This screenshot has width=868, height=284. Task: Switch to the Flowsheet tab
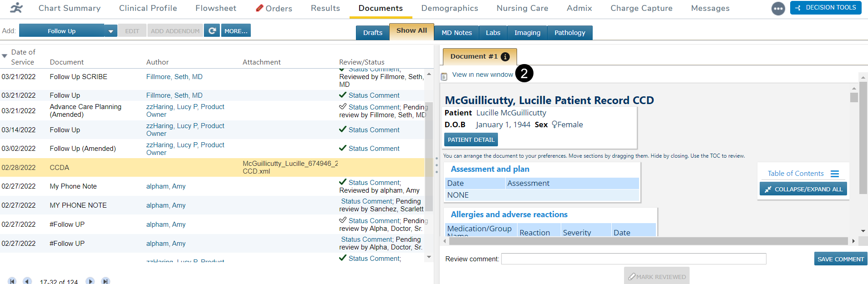pos(216,8)
